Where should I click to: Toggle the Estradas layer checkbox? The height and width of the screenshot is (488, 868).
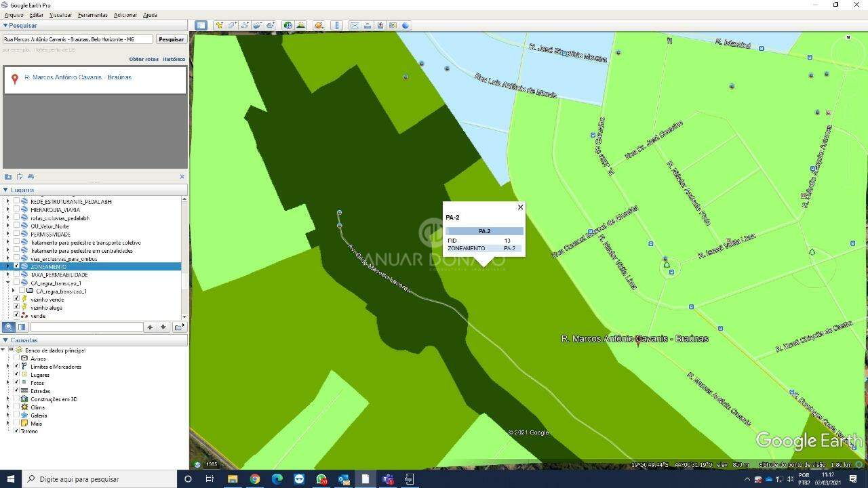point(16,391)
